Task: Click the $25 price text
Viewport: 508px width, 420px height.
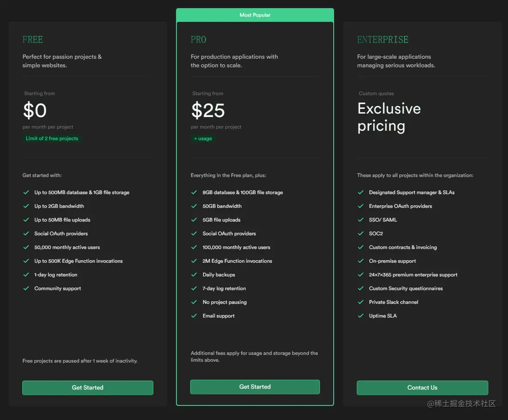Action: point(208,111)
